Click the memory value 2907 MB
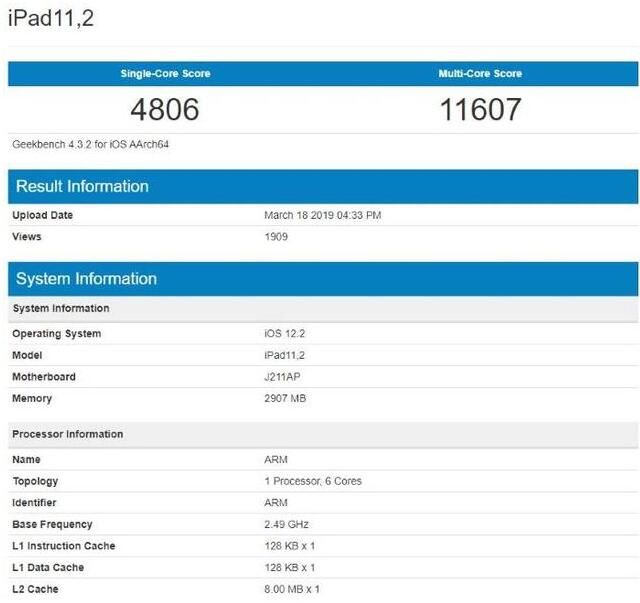This screenshot has width=640, height=603. [285, 399]
